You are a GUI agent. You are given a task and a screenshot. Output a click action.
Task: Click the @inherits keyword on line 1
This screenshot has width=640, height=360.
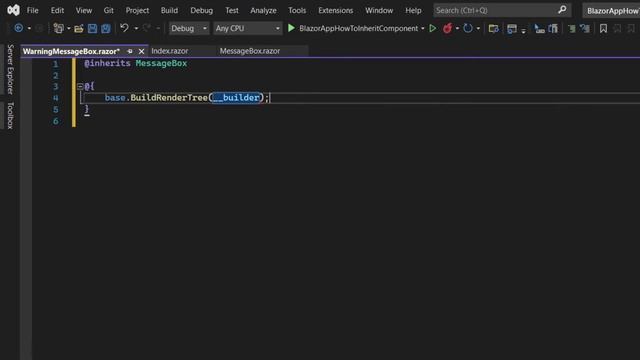pos(107,63)
